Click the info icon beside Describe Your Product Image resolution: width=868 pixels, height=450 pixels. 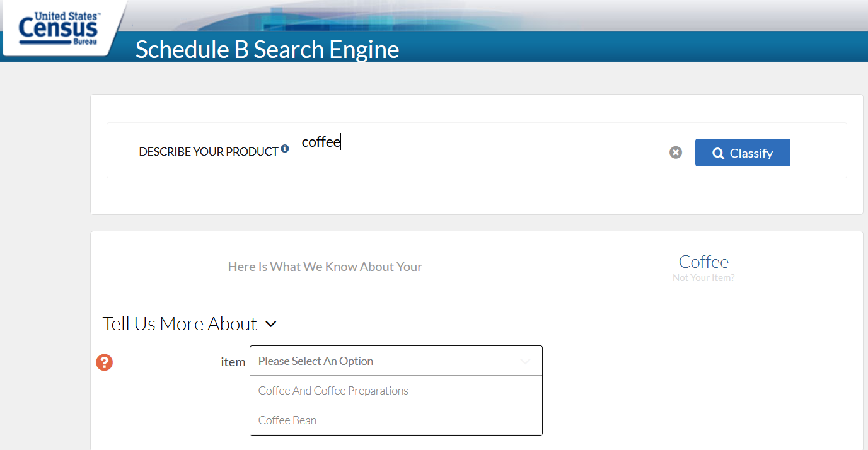point(285,149)
